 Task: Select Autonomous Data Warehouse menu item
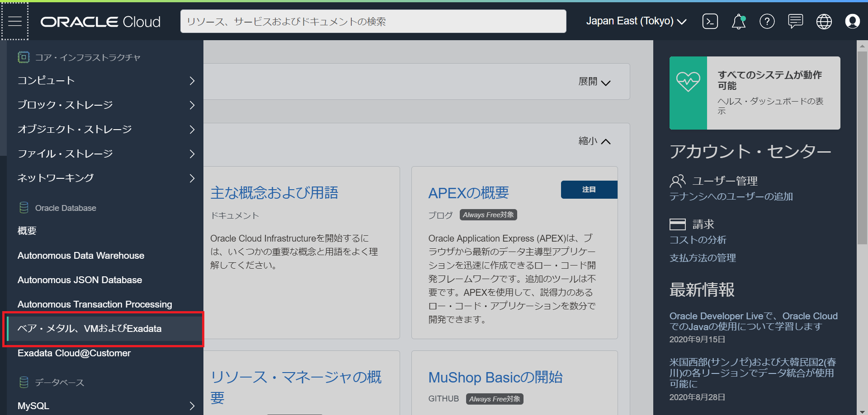click(80, 255)
